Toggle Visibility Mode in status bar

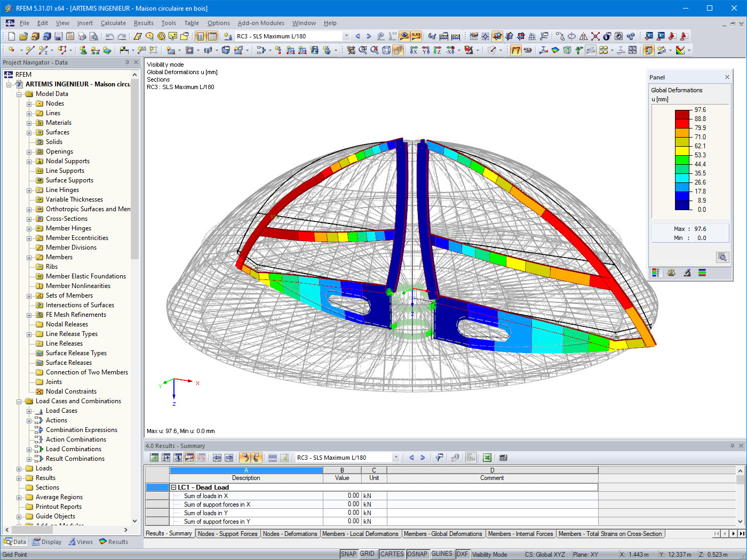click(x=488, y=554)
